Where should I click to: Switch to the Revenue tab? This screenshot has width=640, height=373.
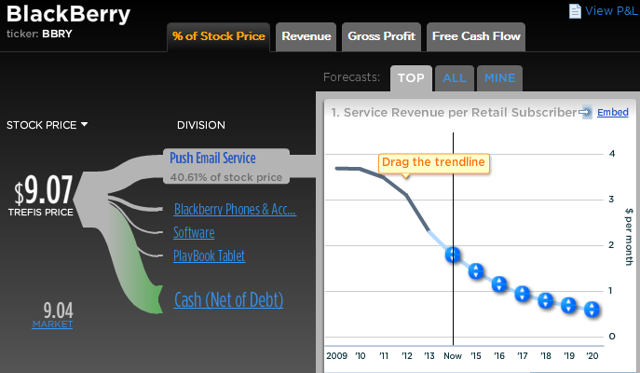tap(306, 37)
